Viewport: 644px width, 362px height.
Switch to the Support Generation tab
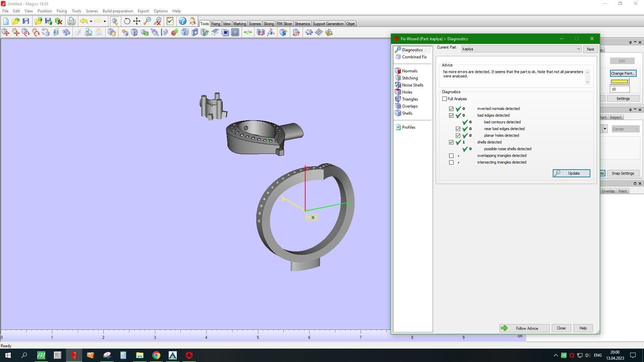pos(328,24)
